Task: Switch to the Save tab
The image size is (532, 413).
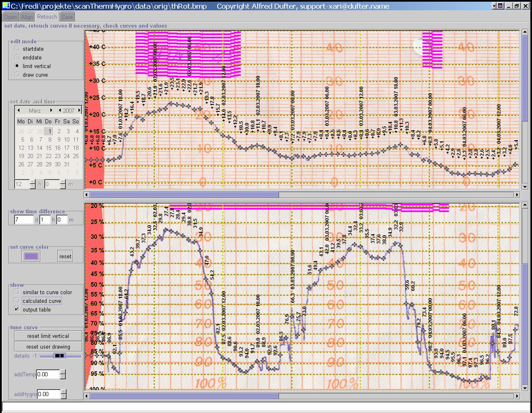Action: (67, 17)
